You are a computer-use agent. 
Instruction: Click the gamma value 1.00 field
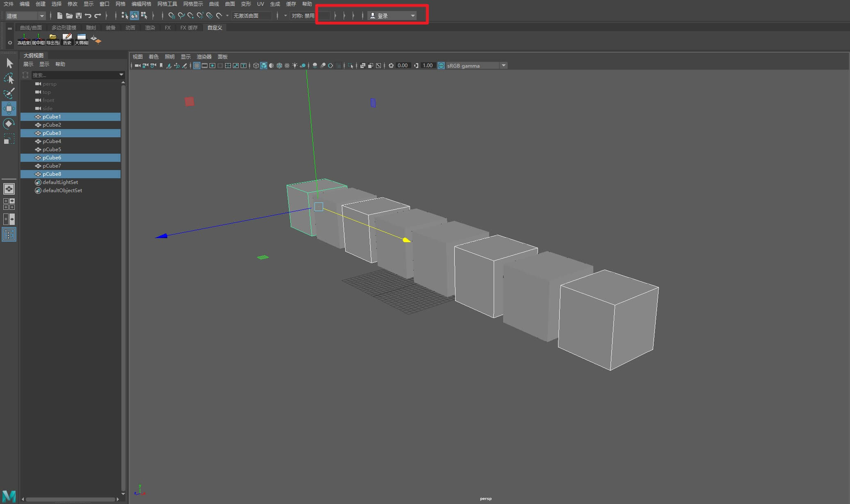pos(428,66)
